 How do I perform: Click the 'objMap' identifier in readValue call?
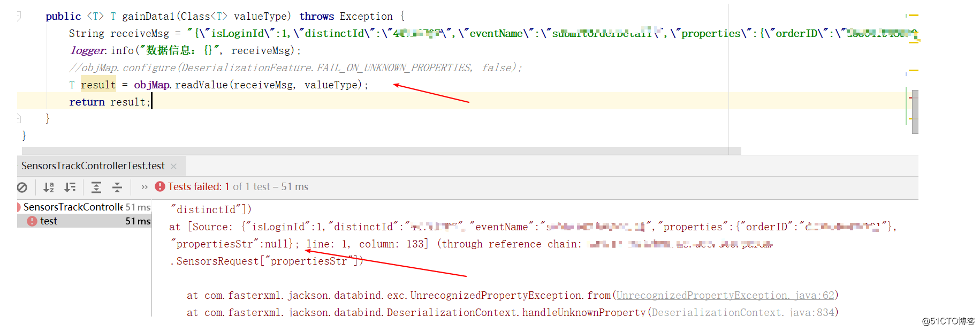pyautogui.click(x=152, y=85)
